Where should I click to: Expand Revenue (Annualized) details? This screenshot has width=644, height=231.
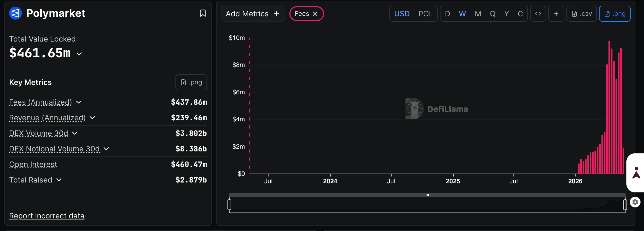pos(92,118)
